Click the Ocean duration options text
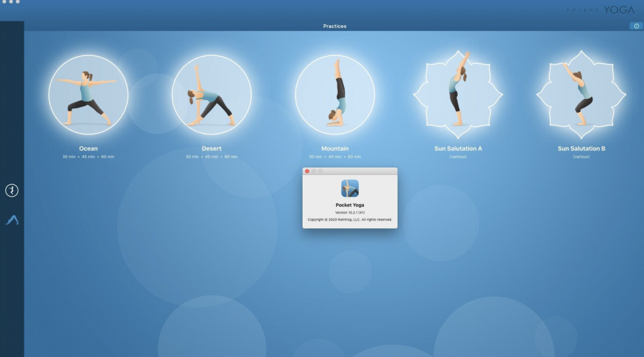Viewport: 644px width, 357px height. (x=88, y=157)
